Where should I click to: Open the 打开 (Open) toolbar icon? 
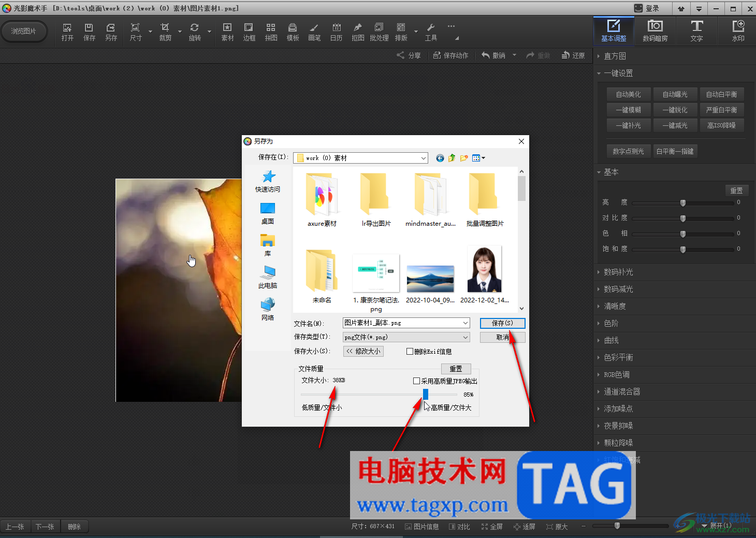[67, 32]
